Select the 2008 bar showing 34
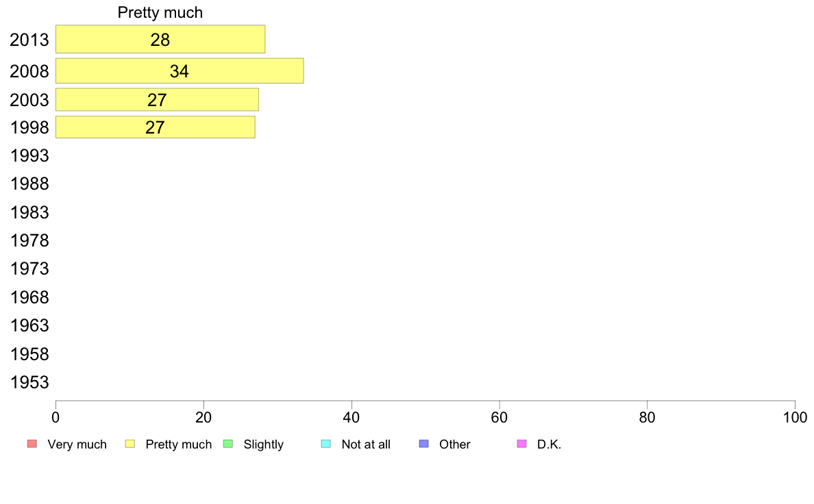This screenshot has height=504, width=814. 180,71
